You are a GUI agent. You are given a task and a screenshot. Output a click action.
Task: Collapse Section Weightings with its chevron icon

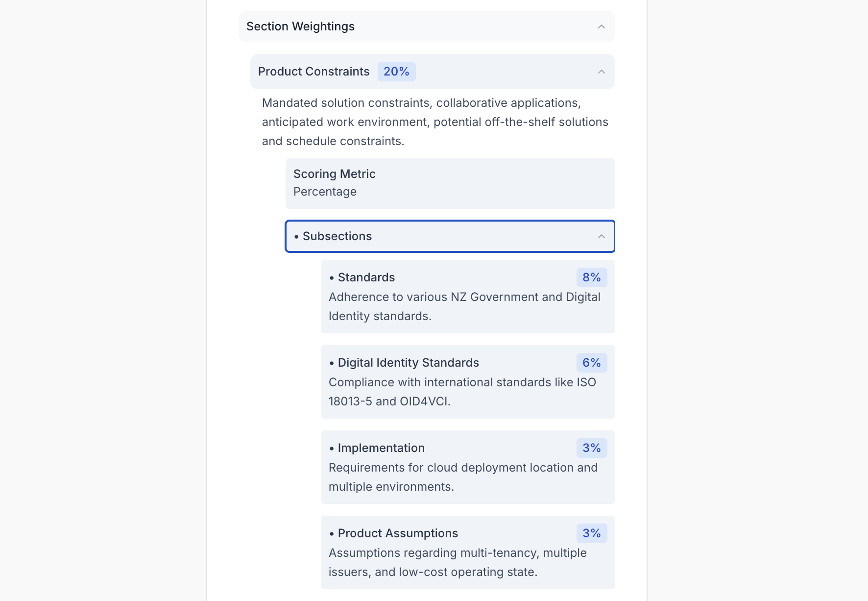602,26
